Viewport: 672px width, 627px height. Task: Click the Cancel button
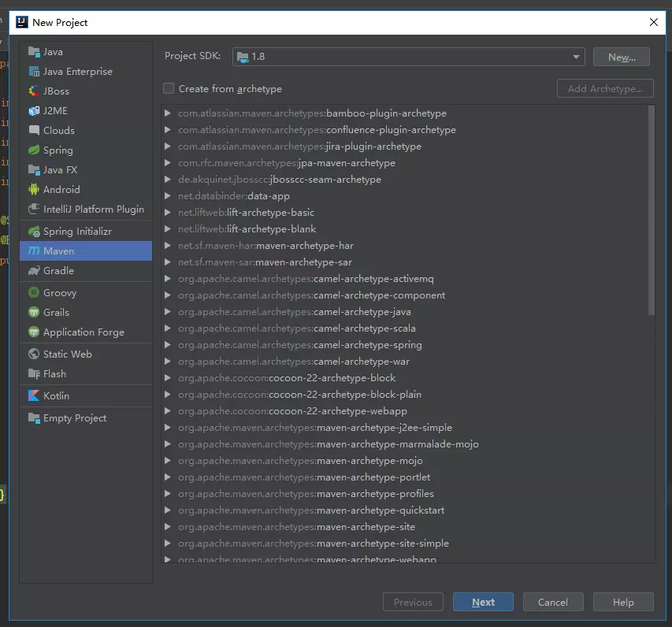[553, 602]
